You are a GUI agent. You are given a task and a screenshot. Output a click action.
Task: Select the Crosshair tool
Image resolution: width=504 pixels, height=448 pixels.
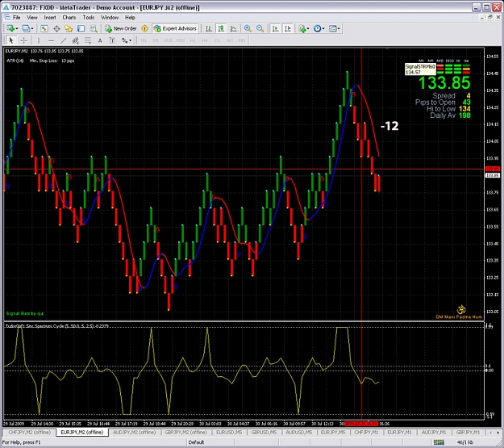tap(23, 40)
